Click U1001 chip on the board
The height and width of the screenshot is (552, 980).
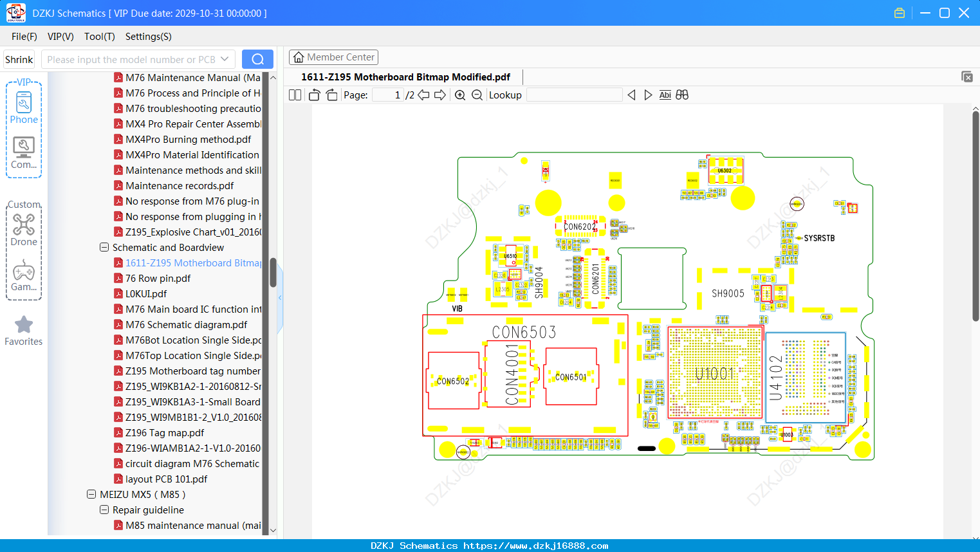(715, 374)
